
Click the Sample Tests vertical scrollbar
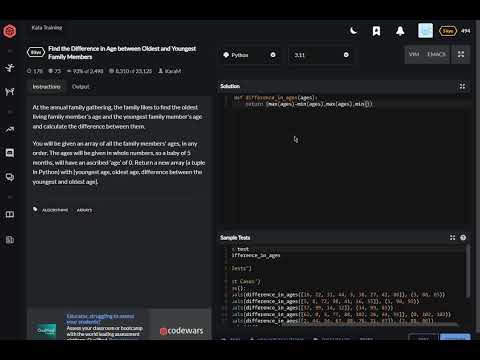tap(468, 271)
